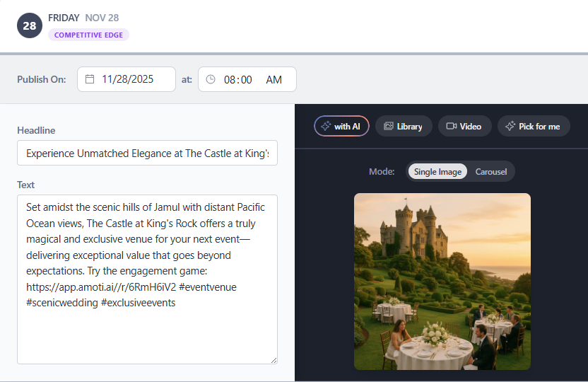Toggle the AM/PM value in time field
This screenshot has height=382, width=588.
click(x=274, y=80)
